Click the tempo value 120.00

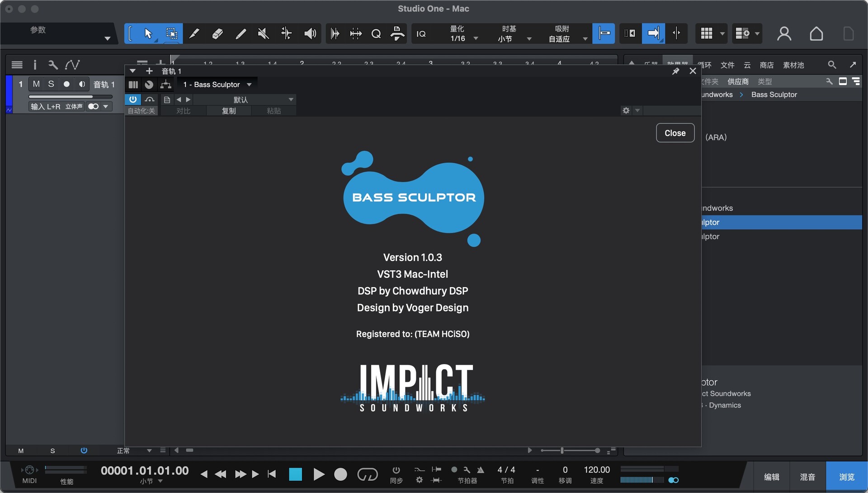tap(597, 470)
